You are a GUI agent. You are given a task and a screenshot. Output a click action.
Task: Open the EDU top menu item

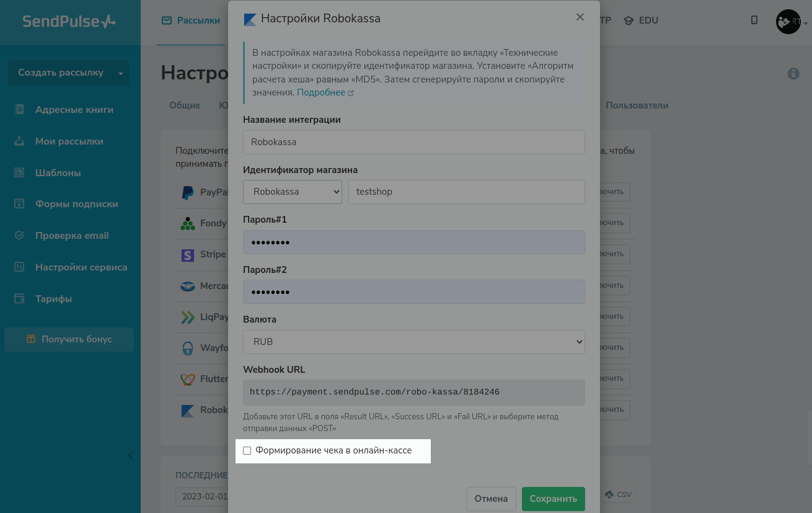pos(641,20)
